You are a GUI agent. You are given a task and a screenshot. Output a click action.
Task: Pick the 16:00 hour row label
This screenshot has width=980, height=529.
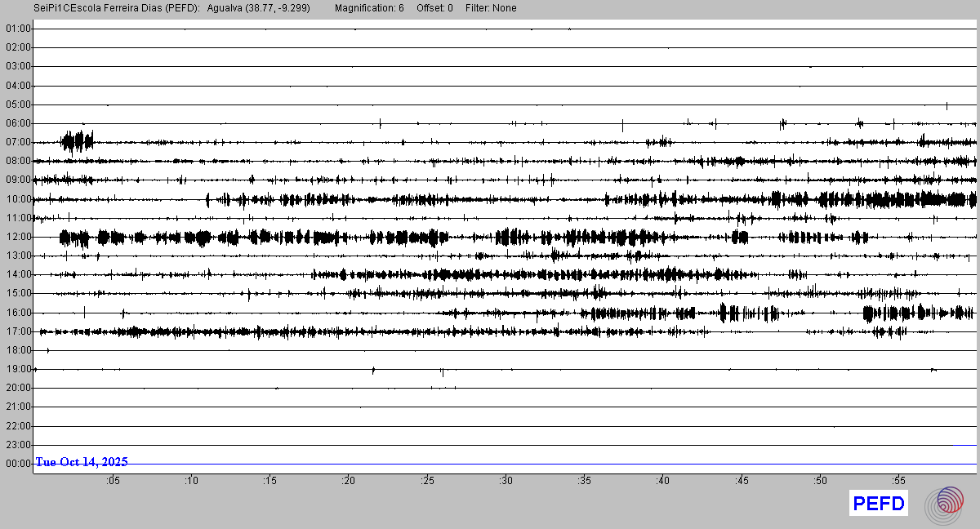[18, 313]
